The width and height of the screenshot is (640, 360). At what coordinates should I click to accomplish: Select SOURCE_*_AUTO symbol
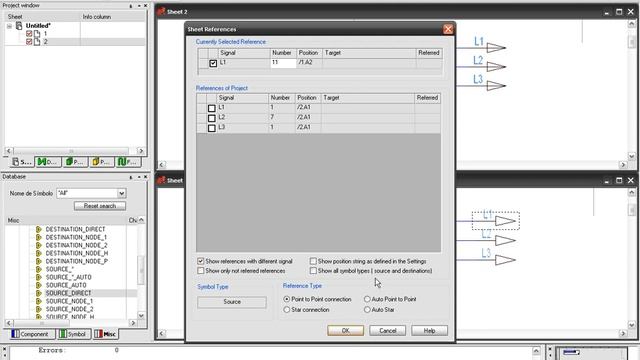point(68,277)
